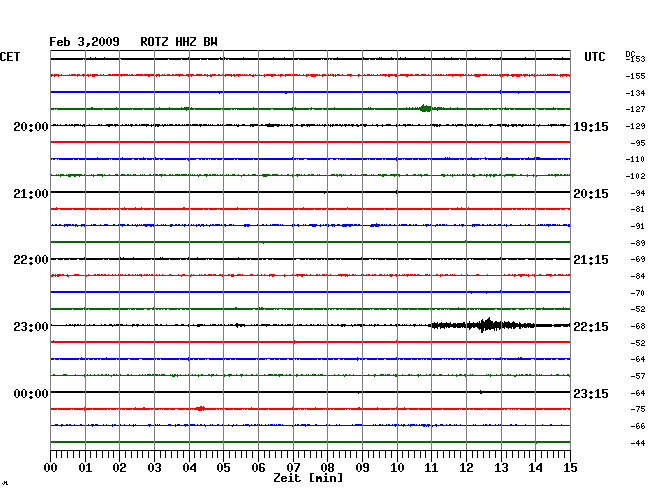Select the '14' minute tick label
This screenshot has width=650, height=494.
point(535,467)
